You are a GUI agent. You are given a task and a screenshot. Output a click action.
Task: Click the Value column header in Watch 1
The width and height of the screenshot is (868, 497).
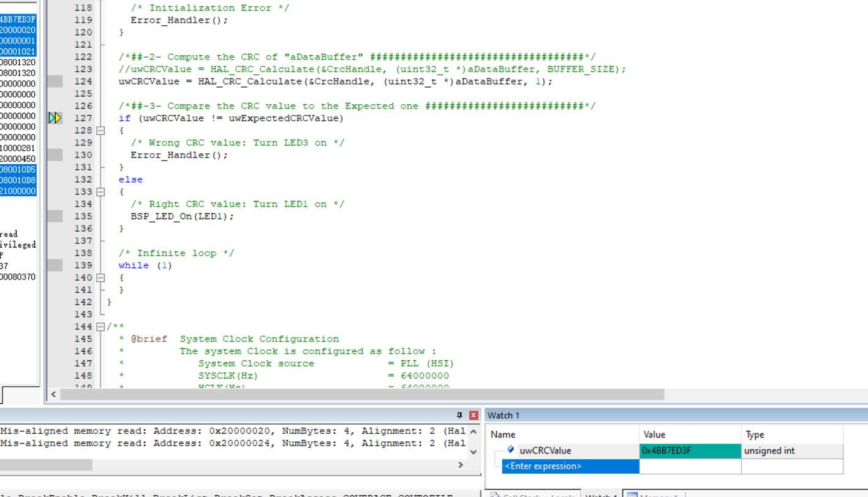690,434
